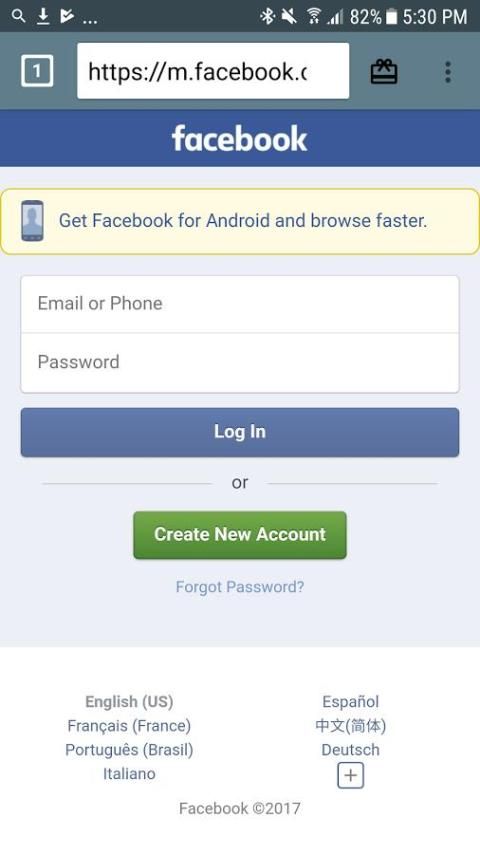This screenshot has height=854, width=480.
Task: Tap the phone icon in Android banner
Action: 32,221
